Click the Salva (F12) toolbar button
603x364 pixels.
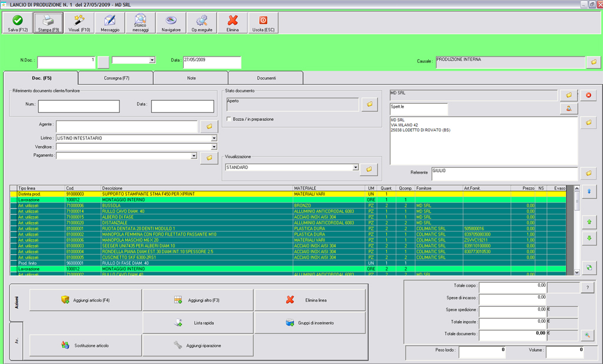coord(18,23)
